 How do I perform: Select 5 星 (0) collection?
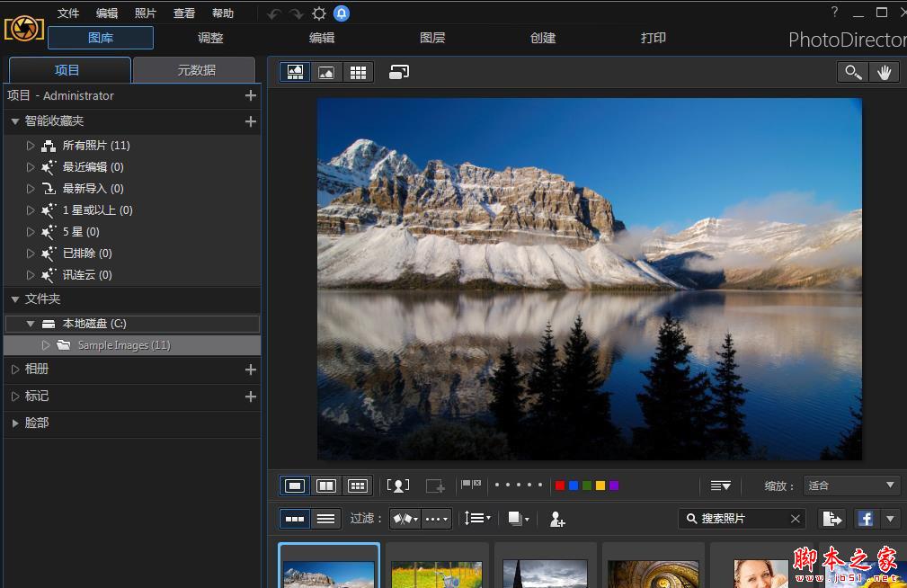tap(80, 232)
